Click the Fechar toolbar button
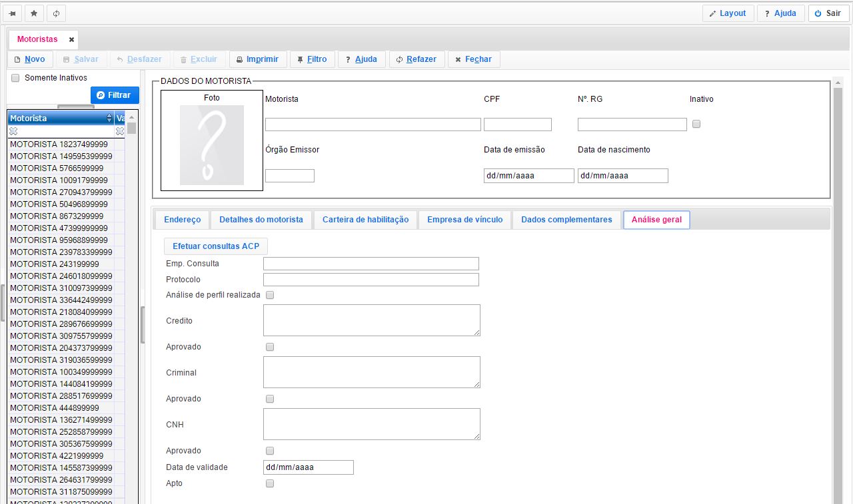The height and width of the screenshot is (504, 853). point(474,59)
